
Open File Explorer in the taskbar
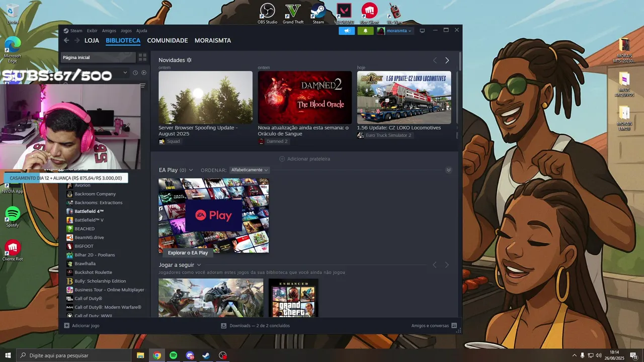[x=140, y=355]
